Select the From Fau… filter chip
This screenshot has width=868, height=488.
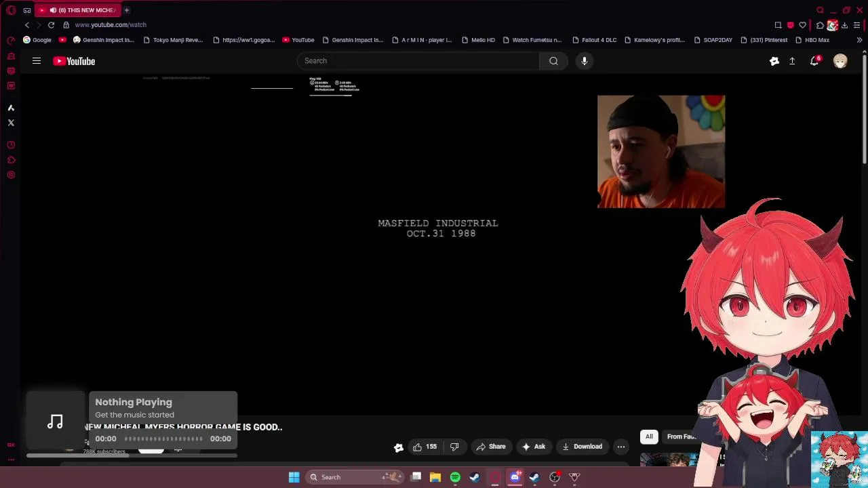(681, 436)
